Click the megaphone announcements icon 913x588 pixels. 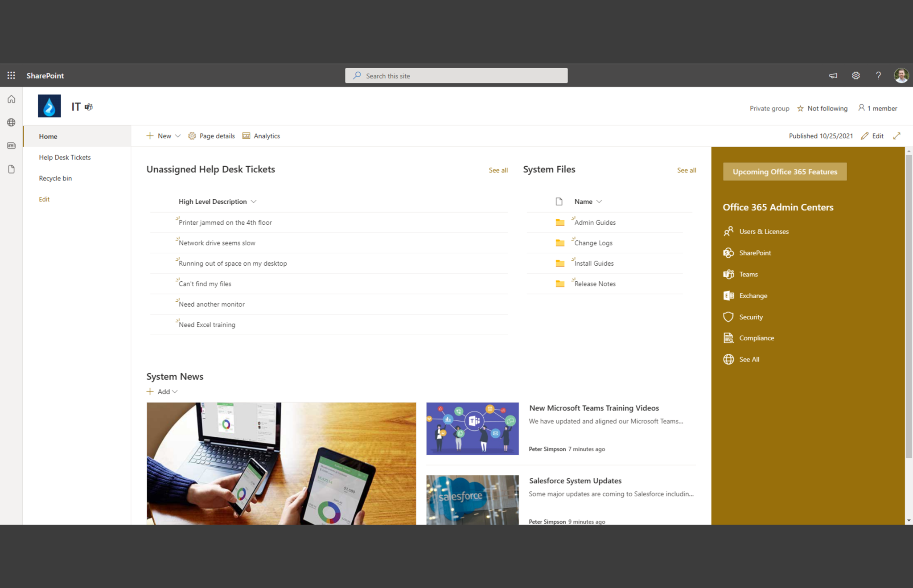point(833,75)
